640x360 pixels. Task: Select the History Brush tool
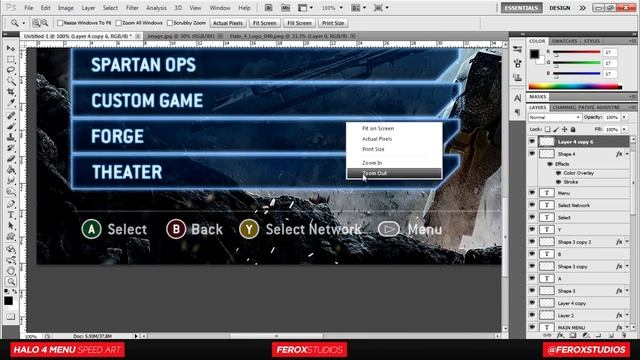tap(11, 148)
